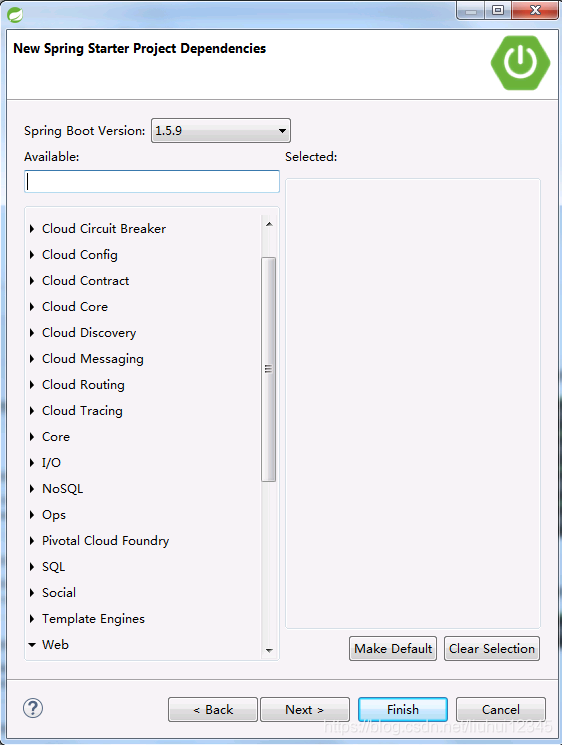Expand the Template Engines category

32,619
